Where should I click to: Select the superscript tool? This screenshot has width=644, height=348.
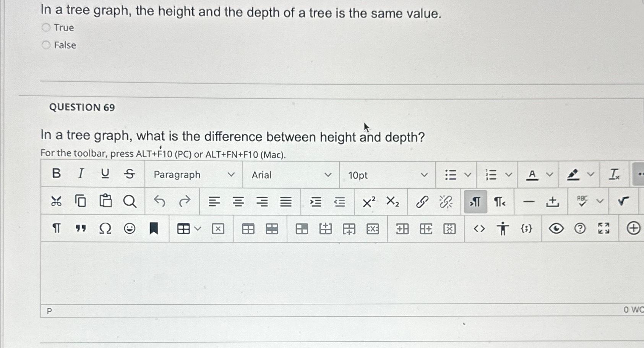(x=368, y=202)
